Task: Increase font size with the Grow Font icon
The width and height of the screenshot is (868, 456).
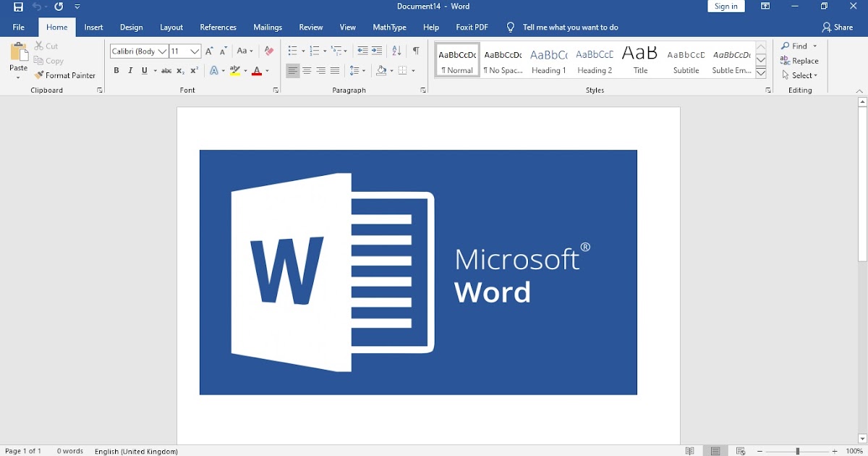Action: [x=209, y=51]
